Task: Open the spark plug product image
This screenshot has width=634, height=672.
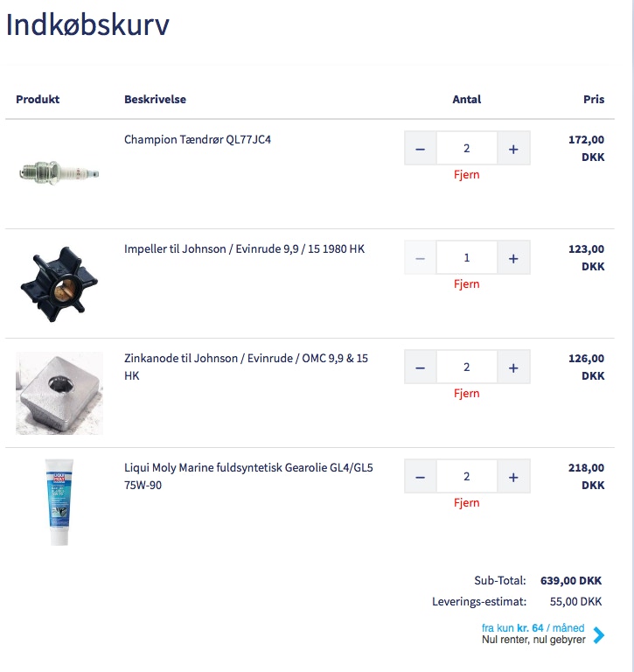Action: (x=59, y=172)
